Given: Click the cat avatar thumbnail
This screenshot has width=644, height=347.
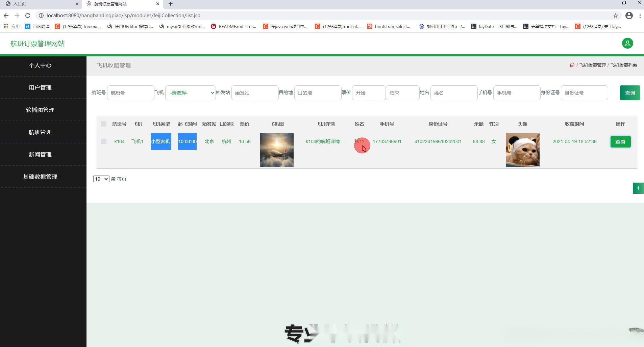Looking at the screenshot, I should 522,150.
